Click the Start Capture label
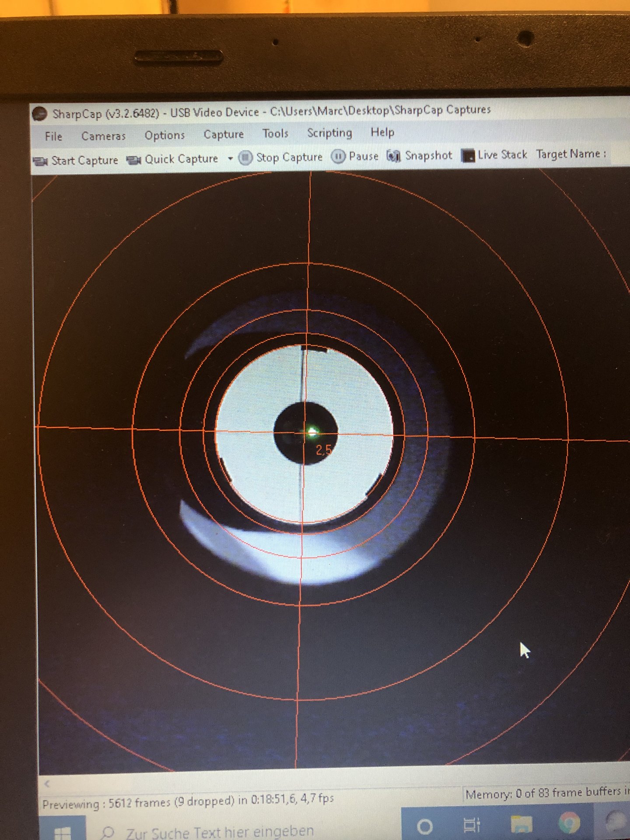 coord(85,161)
